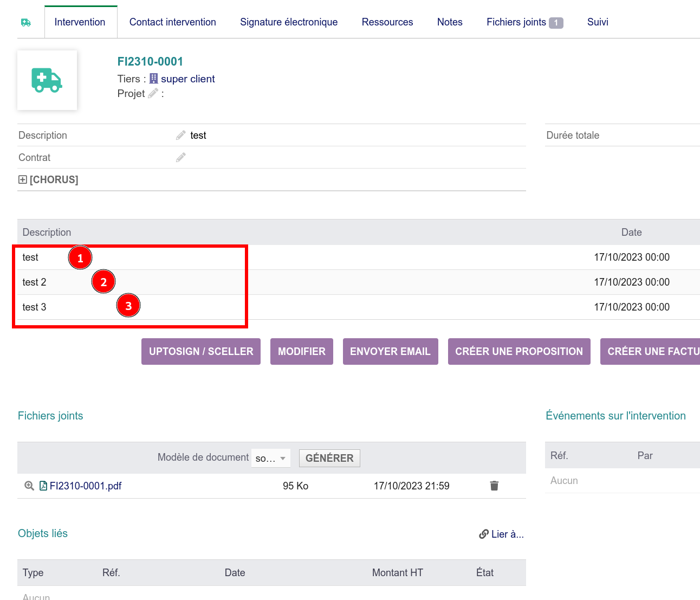This screenshot has height=600, width=700.
Task: Expand the CHORUS section
Action: [22, 179]
